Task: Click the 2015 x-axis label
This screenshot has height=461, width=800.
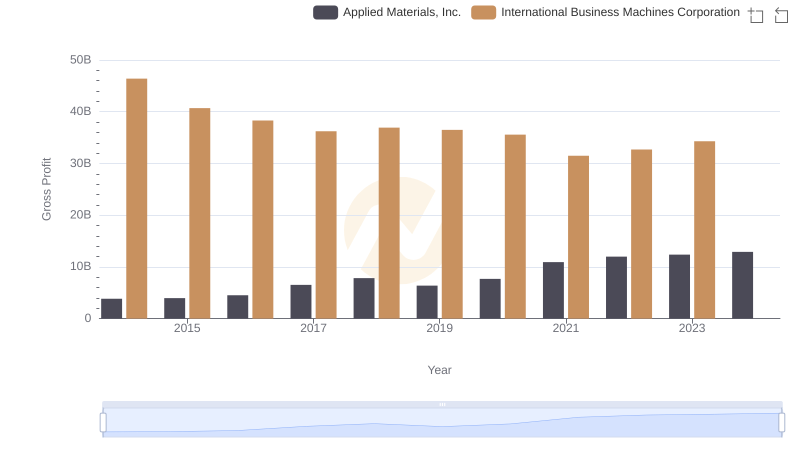Action: (x=187, y=328)
